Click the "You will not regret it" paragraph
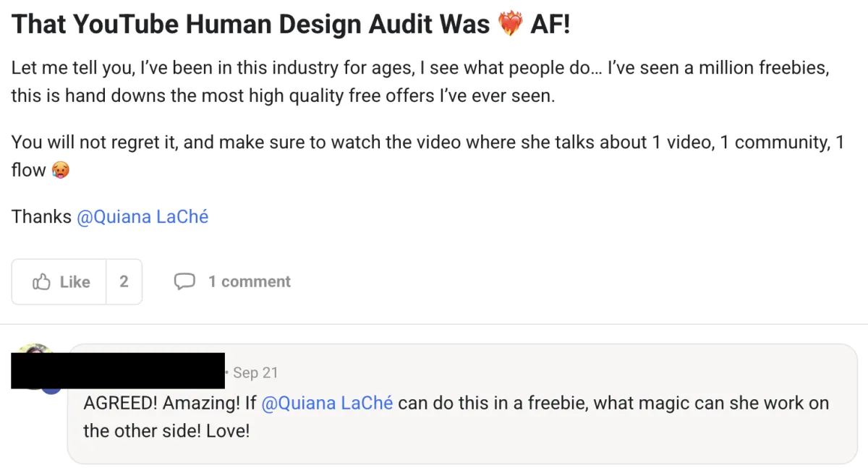Viewport: 868px width, 468px height. click(427, 156)
